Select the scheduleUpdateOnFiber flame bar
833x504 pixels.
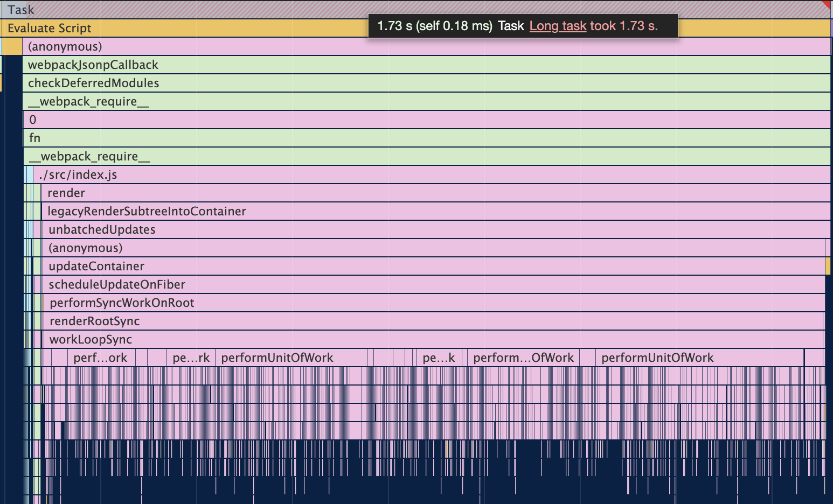click(x=434, y=284)
